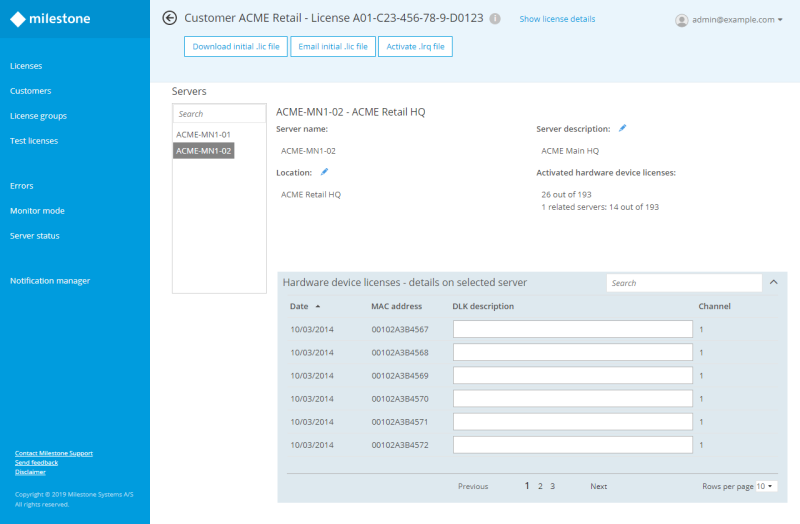Click DLK description field for 00102A3B4571
The image size is (800, 524).
[572, 421]
